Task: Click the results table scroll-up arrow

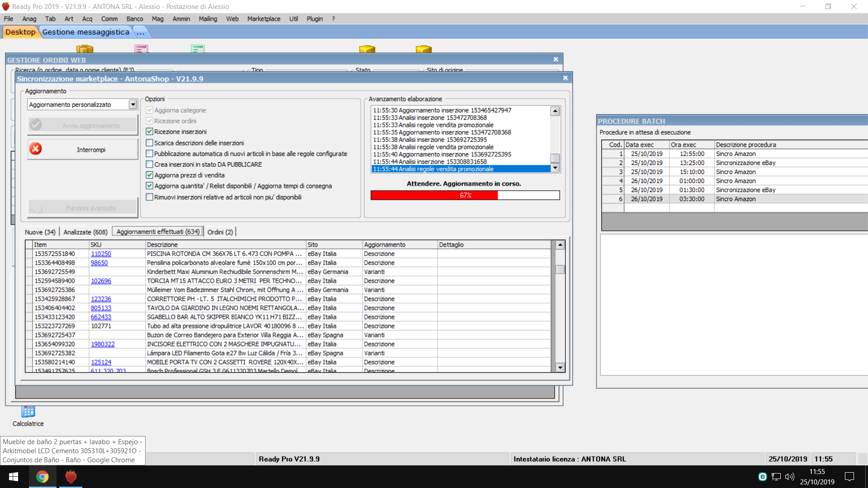Action: 560,244
